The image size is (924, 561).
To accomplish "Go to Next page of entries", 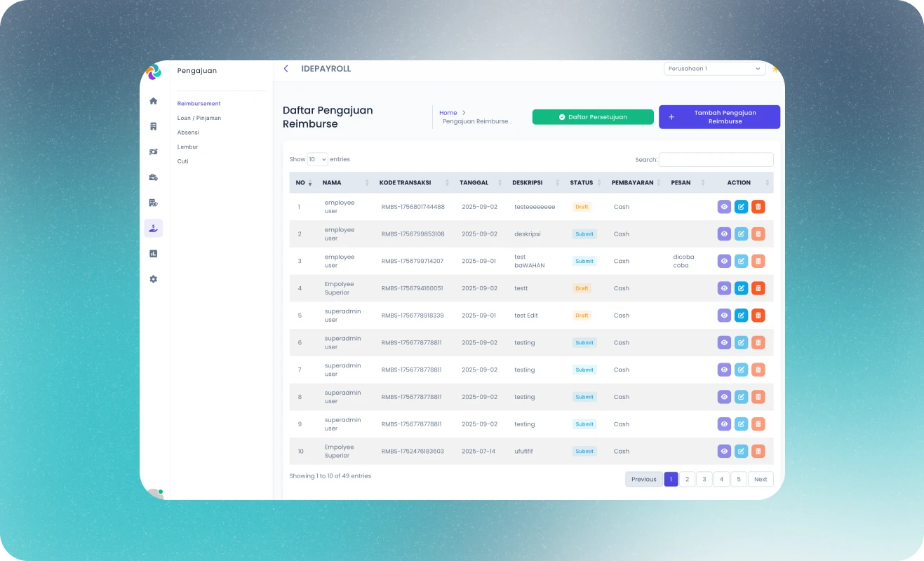I will click(x=761, y=480).
